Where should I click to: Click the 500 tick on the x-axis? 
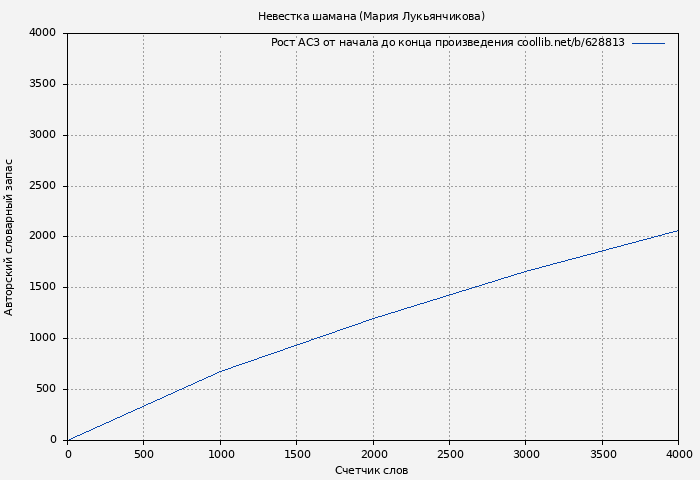[x=143, y=454]
